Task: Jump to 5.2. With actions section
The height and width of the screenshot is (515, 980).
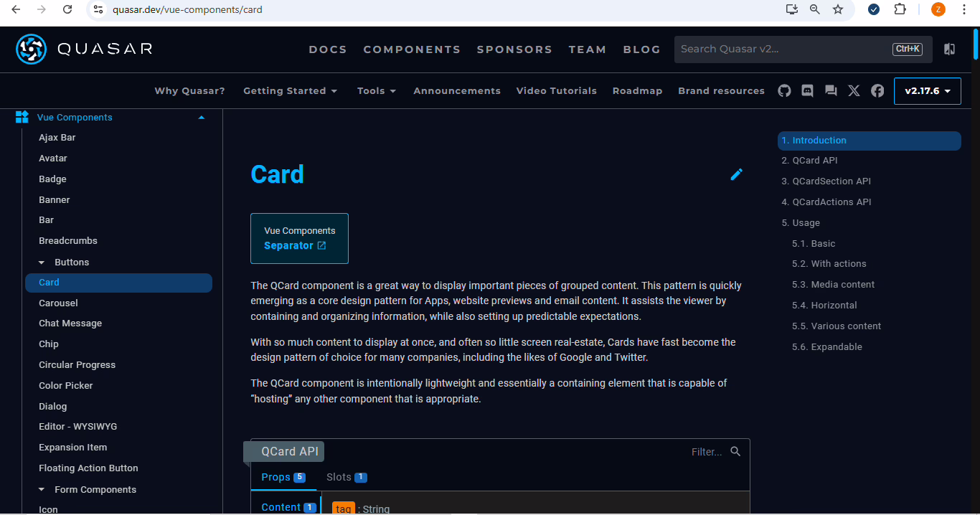Action: point(829,263)
